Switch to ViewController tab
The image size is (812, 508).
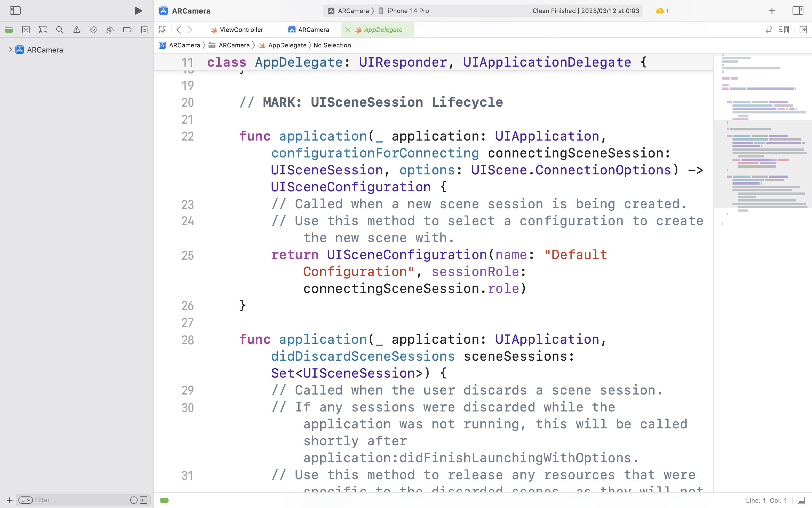[237, 30]
